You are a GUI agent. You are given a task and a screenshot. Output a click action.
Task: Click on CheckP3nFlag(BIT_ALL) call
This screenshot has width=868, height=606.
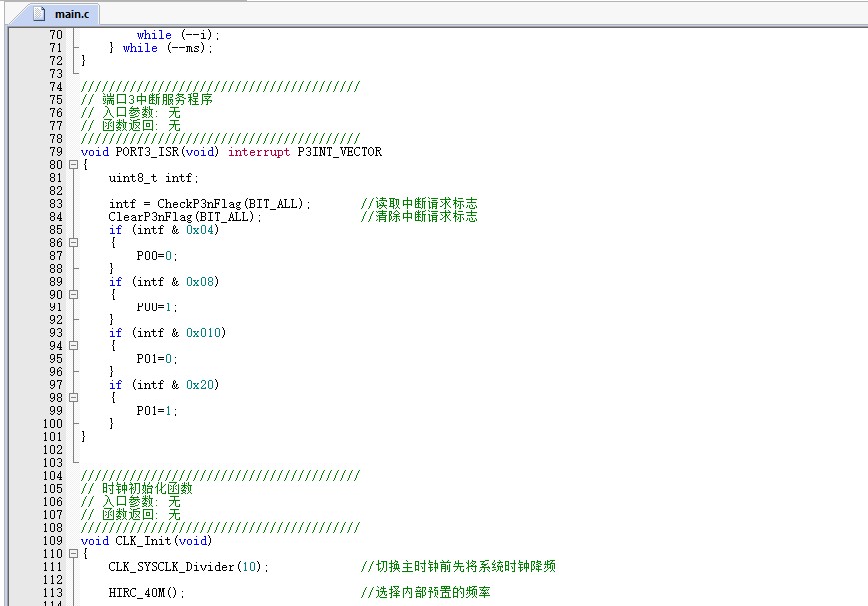pyautogui.click(x=231, y=203)
